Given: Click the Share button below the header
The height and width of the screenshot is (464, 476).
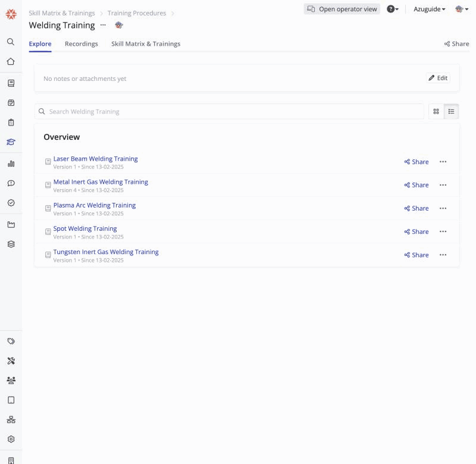Looking at the screenshot, I should (x=456, y=43).
